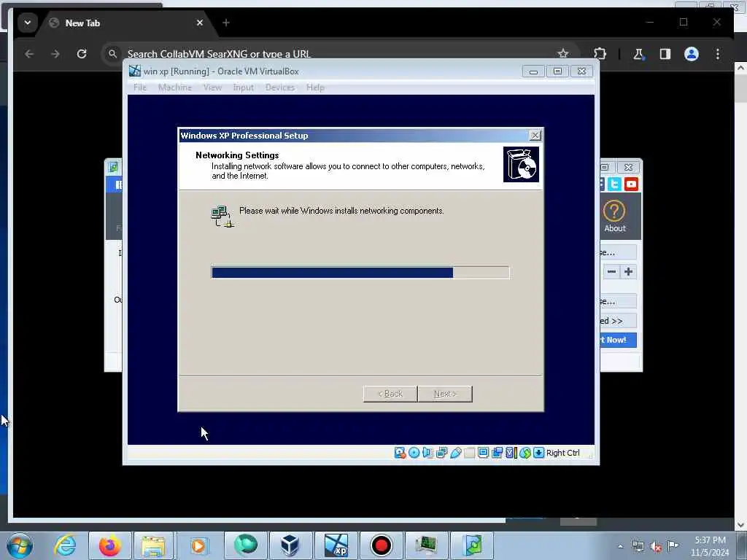
Task: Open the Chrome Labs flask icon
Action: 638,54
